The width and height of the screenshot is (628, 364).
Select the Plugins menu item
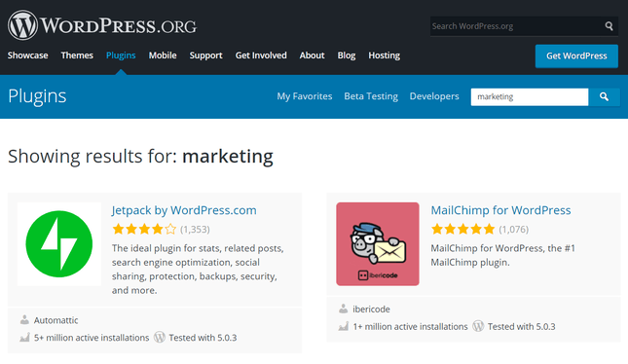click(x=121, y=55)
